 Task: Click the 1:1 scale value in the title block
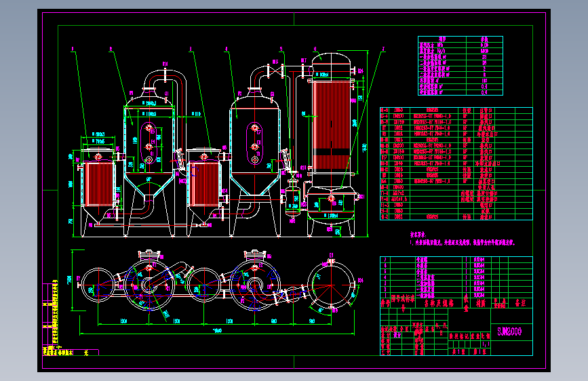tap(486, 344)
